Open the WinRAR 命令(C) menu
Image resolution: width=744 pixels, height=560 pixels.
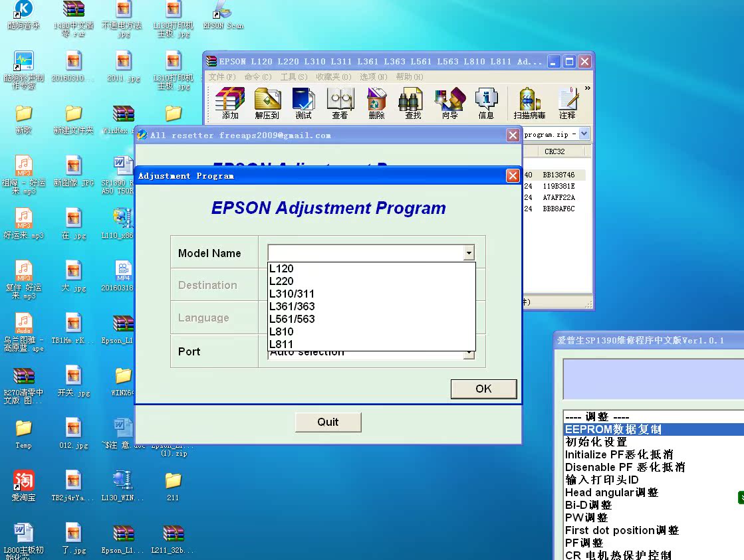(x=258, y=77)
